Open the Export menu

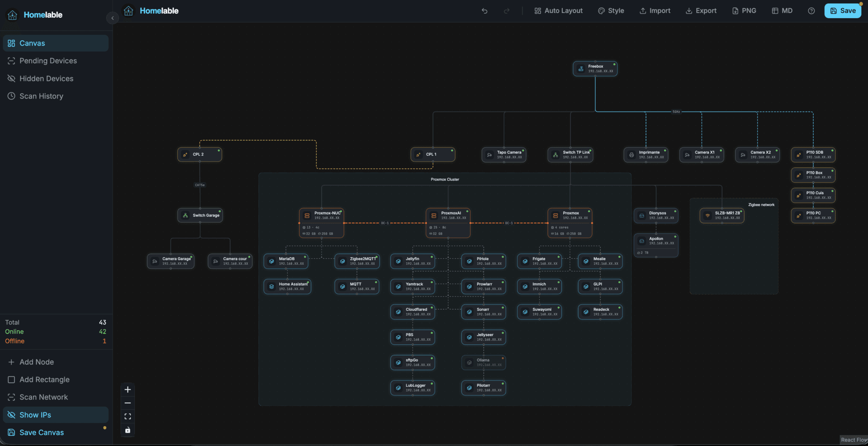(x=701, y=10)
